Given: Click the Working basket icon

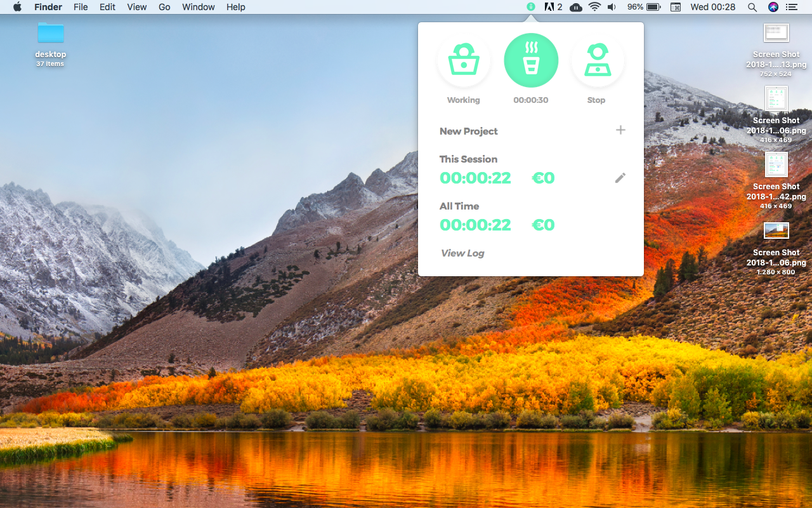Looking at the screenshot, I should 464,60.
